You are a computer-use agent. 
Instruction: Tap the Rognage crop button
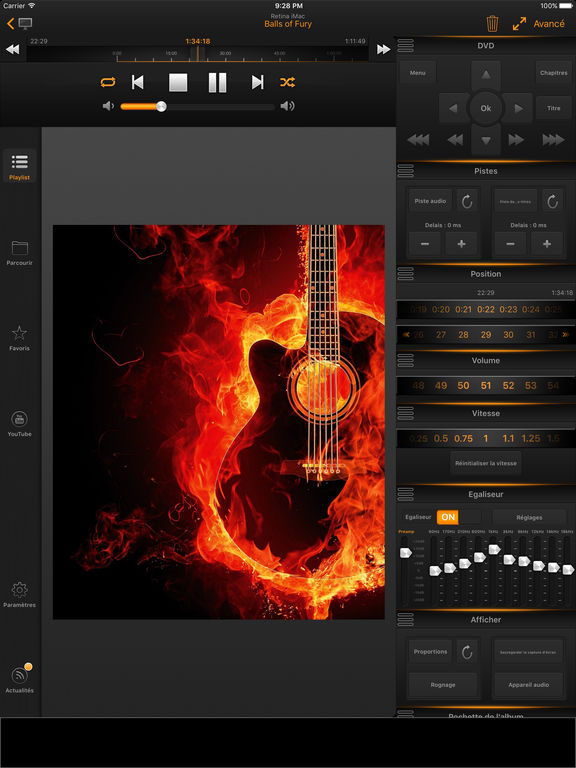tap(443, 685)
